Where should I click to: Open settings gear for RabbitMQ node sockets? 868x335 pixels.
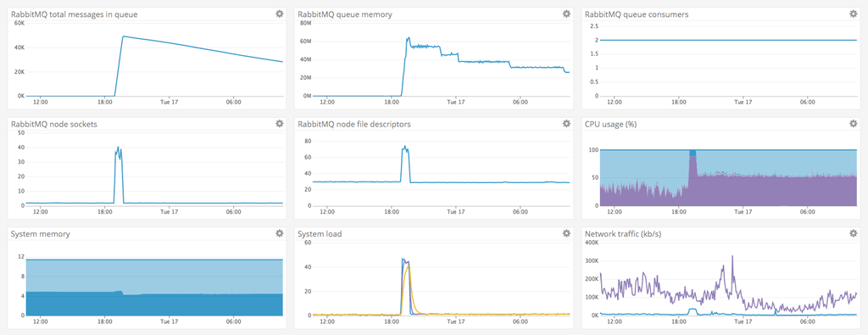coord(280,124)
